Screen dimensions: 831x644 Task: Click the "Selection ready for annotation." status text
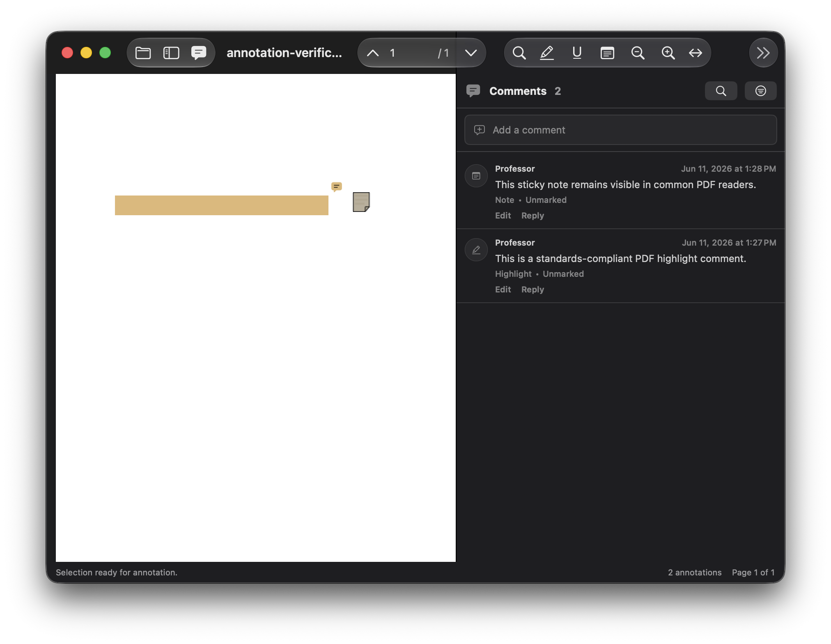(117, 573)
